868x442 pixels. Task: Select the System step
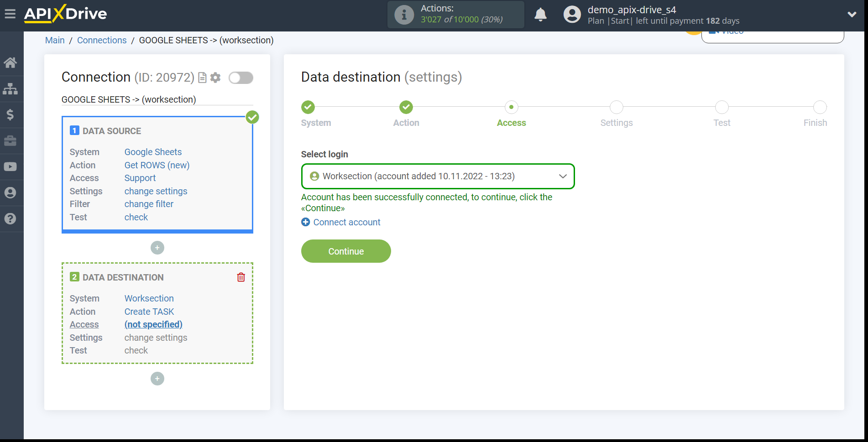[308, 107]
